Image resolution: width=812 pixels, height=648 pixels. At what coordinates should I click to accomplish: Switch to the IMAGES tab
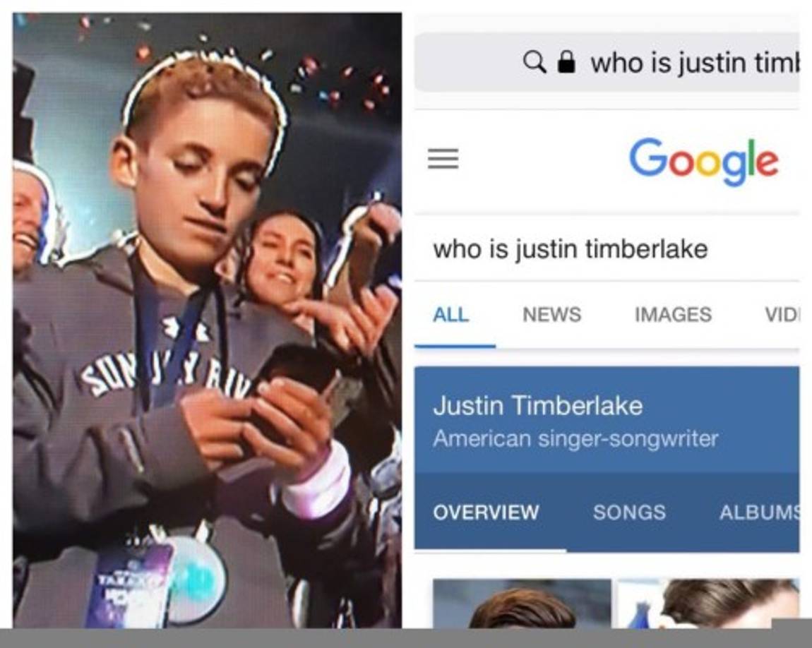673,314
